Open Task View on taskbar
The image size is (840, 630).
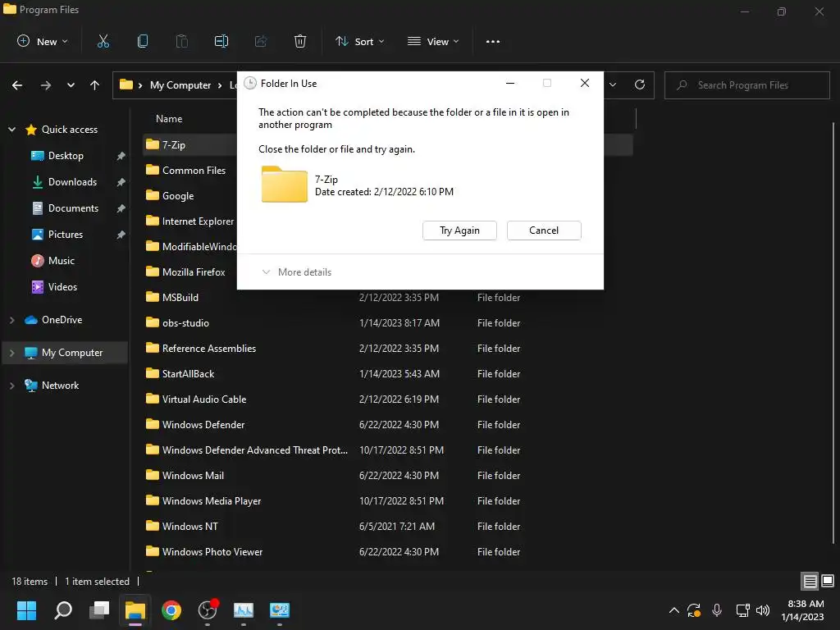coord(99,610)
